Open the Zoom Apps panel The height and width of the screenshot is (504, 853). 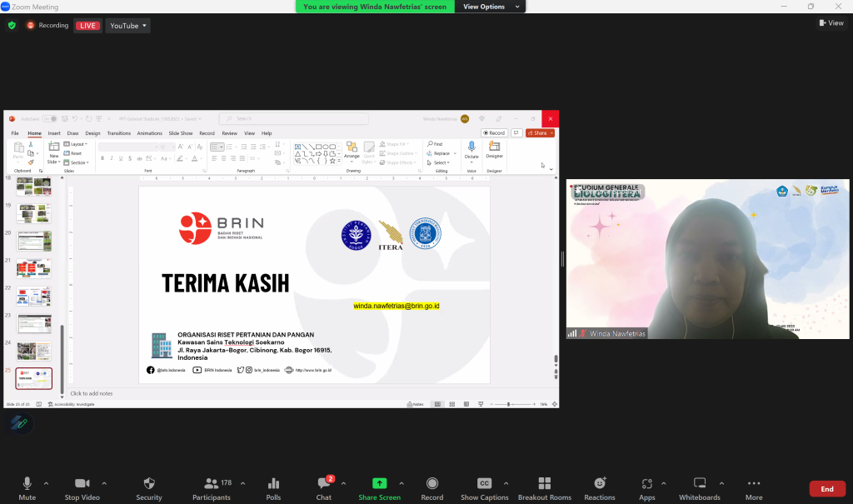pyautogui.click(x=646, y=488)
